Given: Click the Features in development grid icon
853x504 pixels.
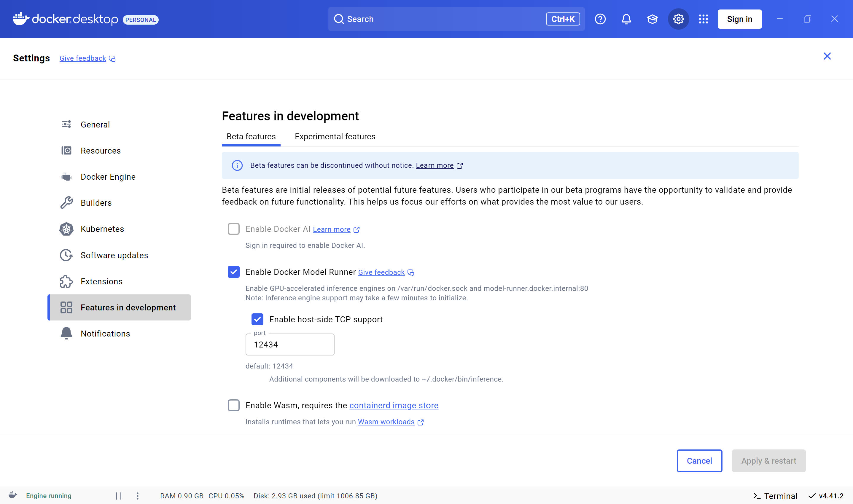Looking at the screenshot, I should (x=66, y=307).
